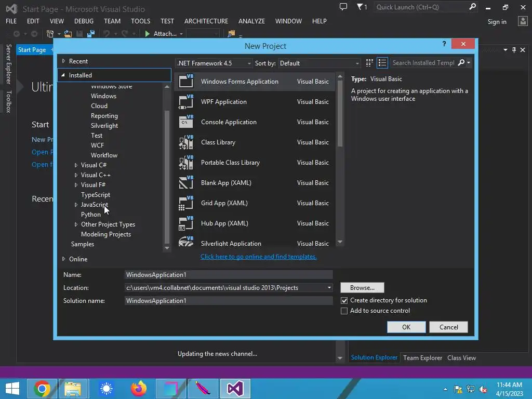This screenshot has height=399, width=532.
Task: Enable Add to source control checkbox
Action: click(344, 311)
